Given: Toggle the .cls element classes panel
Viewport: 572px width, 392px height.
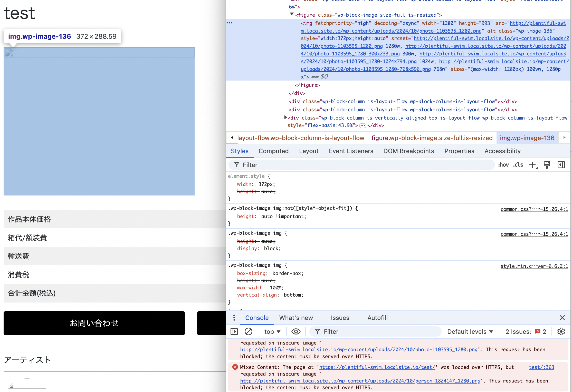Looking at the screenshot, I should pyautogui.click(x=518, y=165).
